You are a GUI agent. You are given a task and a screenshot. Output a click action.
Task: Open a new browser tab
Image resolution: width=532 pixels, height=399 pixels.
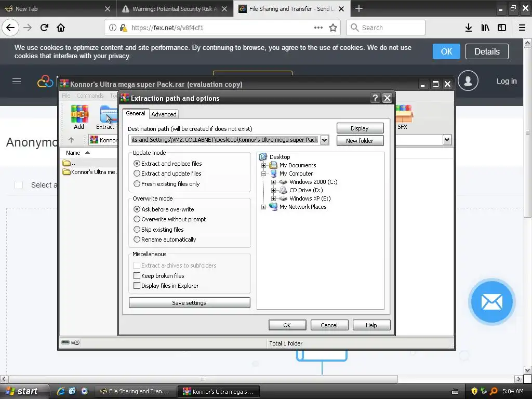[x=358, y=8]
